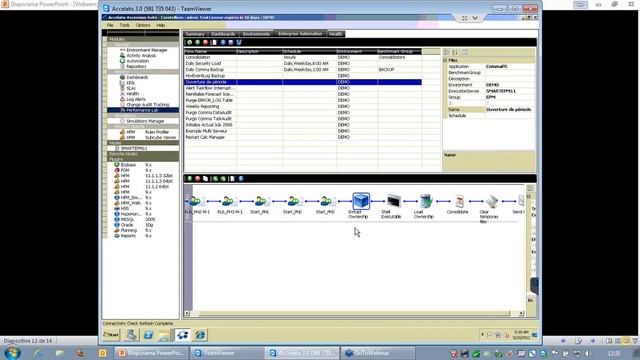Click the blue round icon in flow designer toolbar
The width and height of the screenshot is (640, 360).
[241, 179]
